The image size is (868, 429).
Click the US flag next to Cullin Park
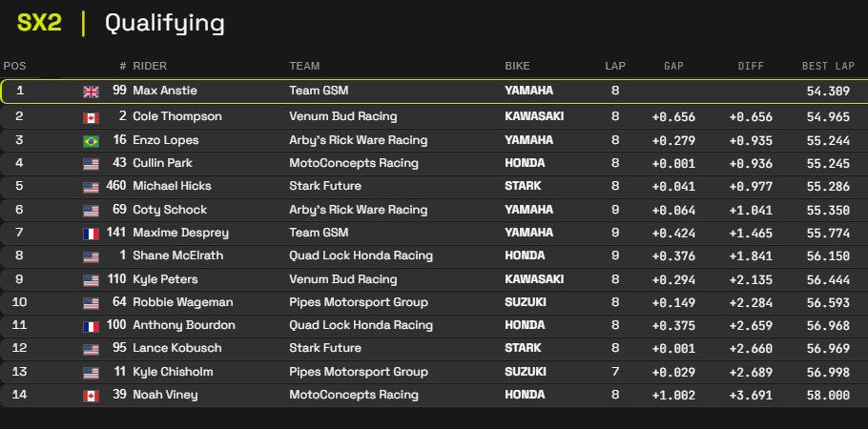(x=91, y=164)
